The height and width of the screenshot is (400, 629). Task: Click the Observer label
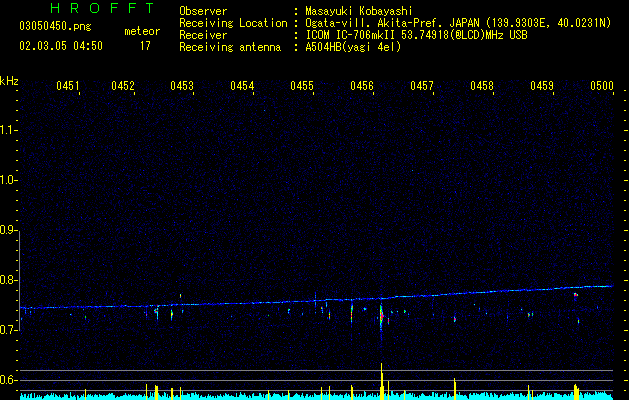click(203, 11)
